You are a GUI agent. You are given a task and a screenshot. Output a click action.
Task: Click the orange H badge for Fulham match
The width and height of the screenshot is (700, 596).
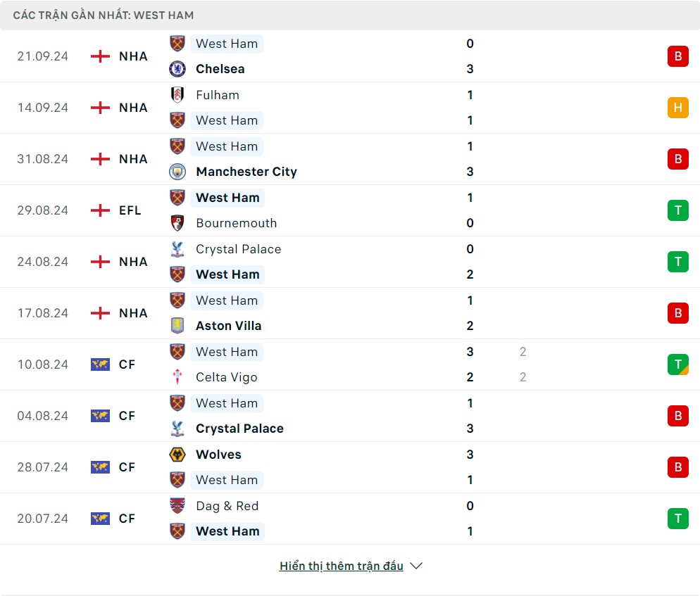tap(677, 108)
